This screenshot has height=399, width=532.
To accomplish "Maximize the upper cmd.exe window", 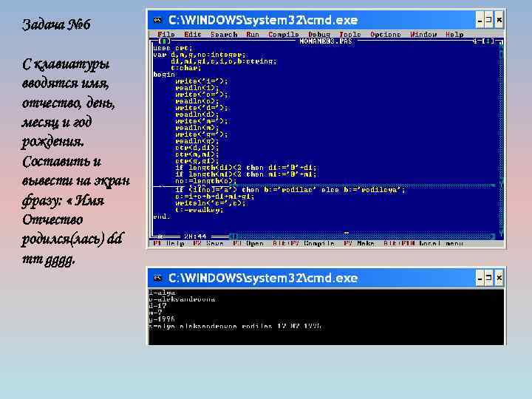I will tap(488, 20).
